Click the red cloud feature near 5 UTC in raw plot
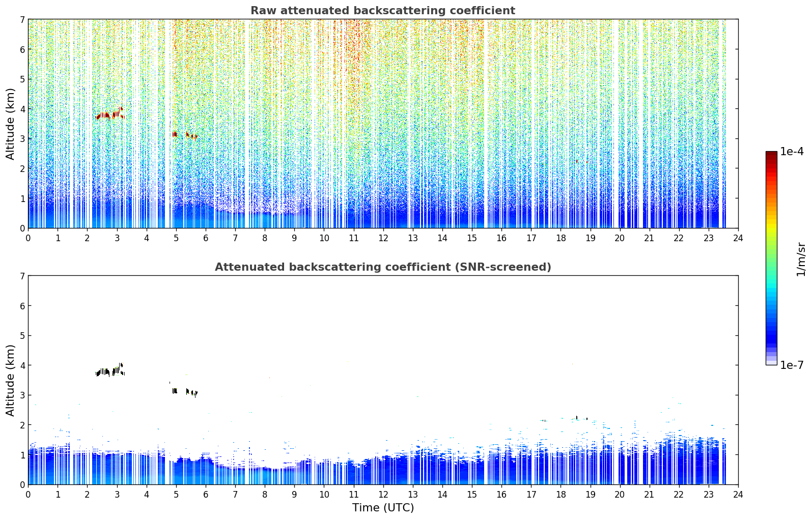The image size is (812, 519). 184,135
